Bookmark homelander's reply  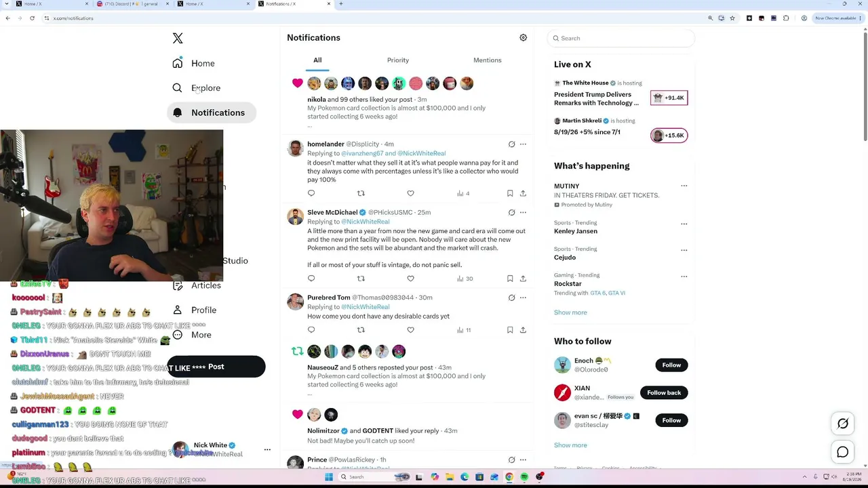510,194
